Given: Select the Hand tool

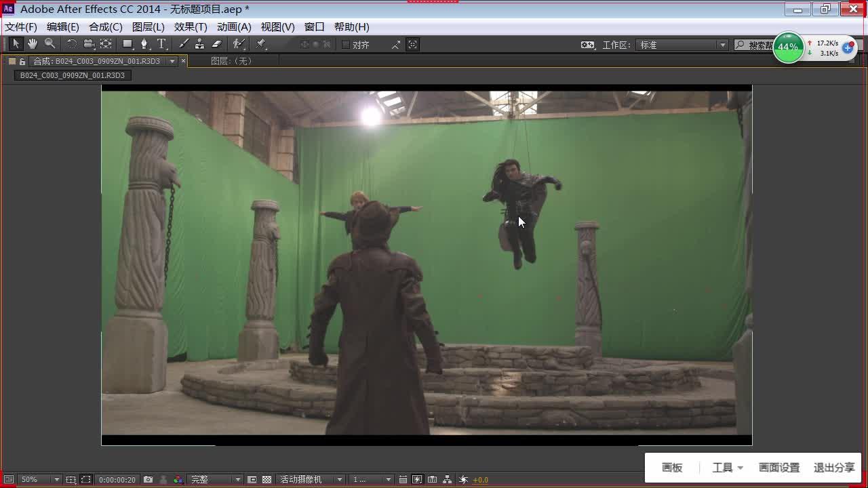Looking at the screenshot, I should point(33,44).
